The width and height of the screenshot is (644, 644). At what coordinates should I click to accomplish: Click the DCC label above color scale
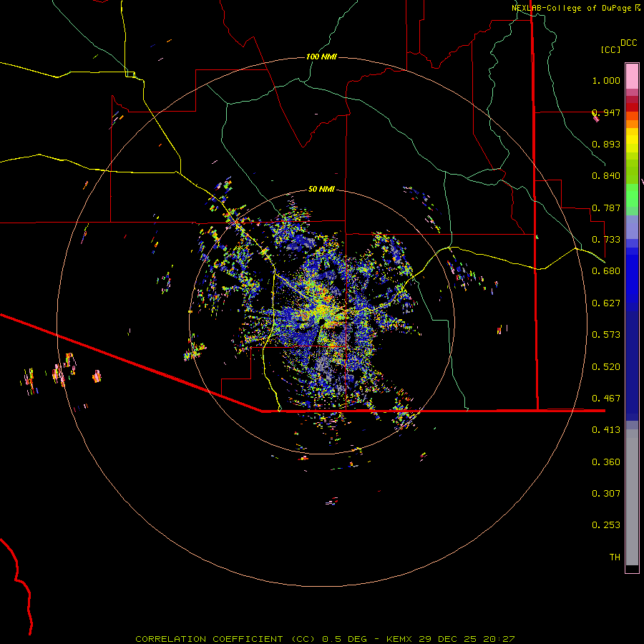(x=628, y=43)
